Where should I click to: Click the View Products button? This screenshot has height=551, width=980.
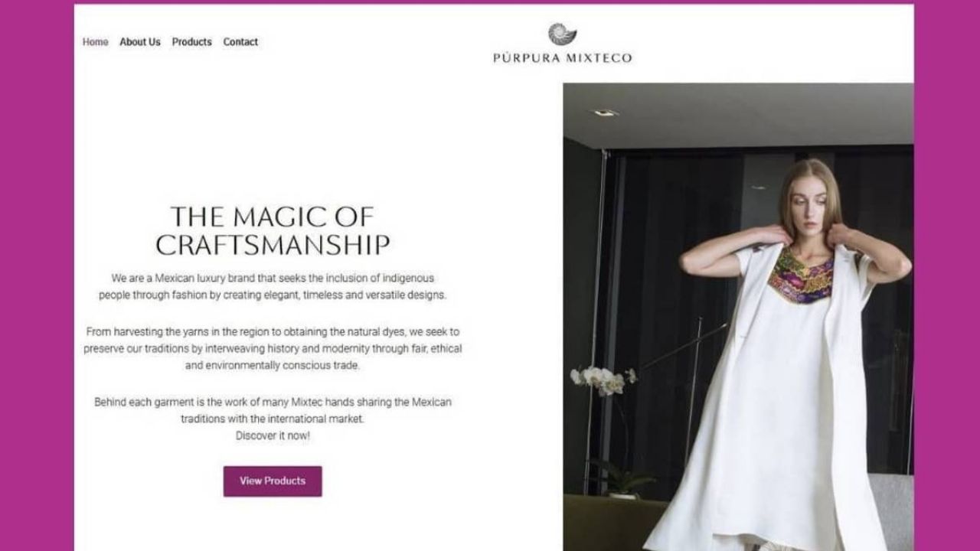pos(273,481)
